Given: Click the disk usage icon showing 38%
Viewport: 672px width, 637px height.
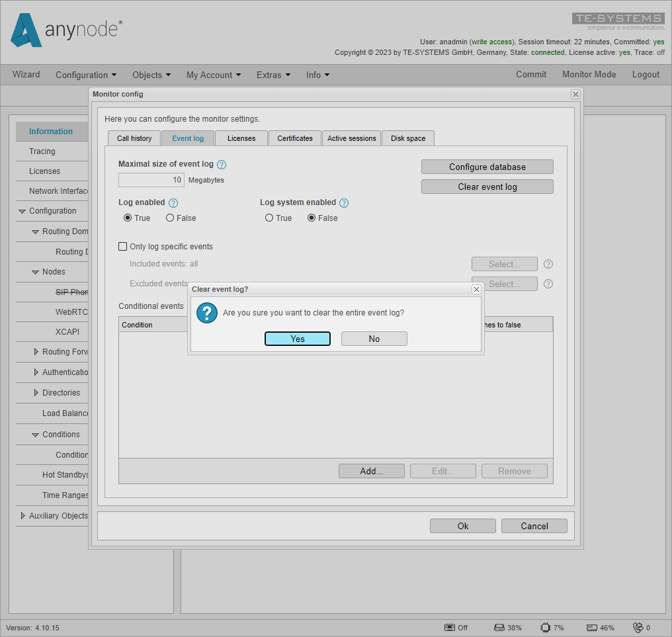Looking at the screenshot, I should (x=499, y=627).
